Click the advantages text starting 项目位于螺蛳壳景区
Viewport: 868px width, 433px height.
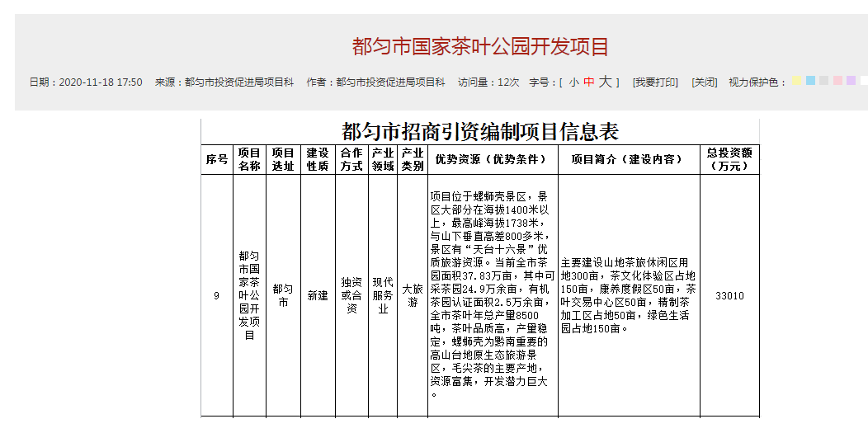click(493, 296)
